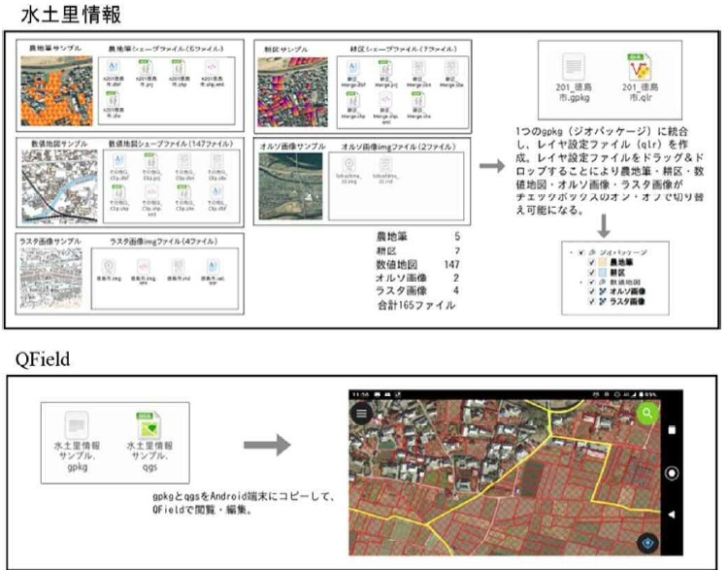Click the 数値地図シェープファイル(147ファイル) heading
This screenshot has height=570, width=728.
point(171,144)
